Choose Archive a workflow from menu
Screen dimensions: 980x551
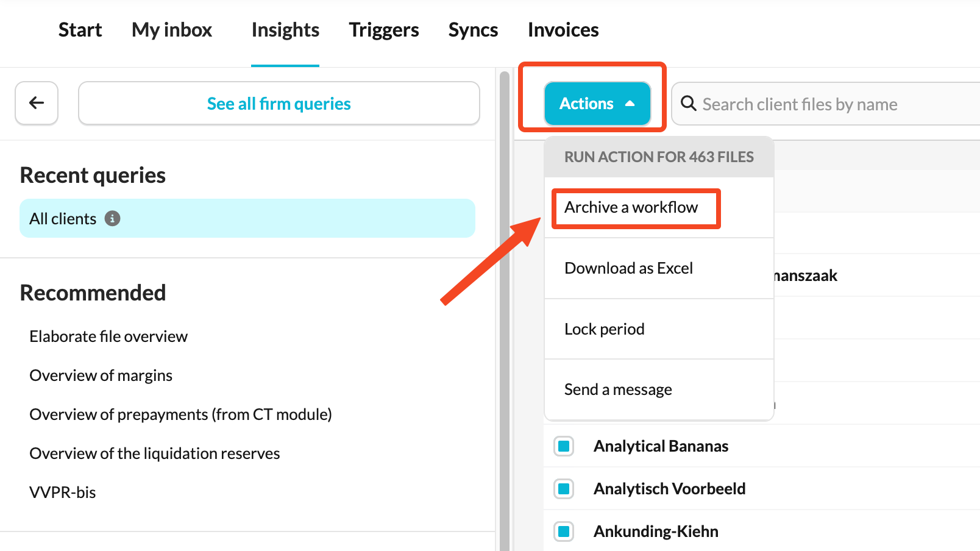pyautogui.click(x=631, y=208)
